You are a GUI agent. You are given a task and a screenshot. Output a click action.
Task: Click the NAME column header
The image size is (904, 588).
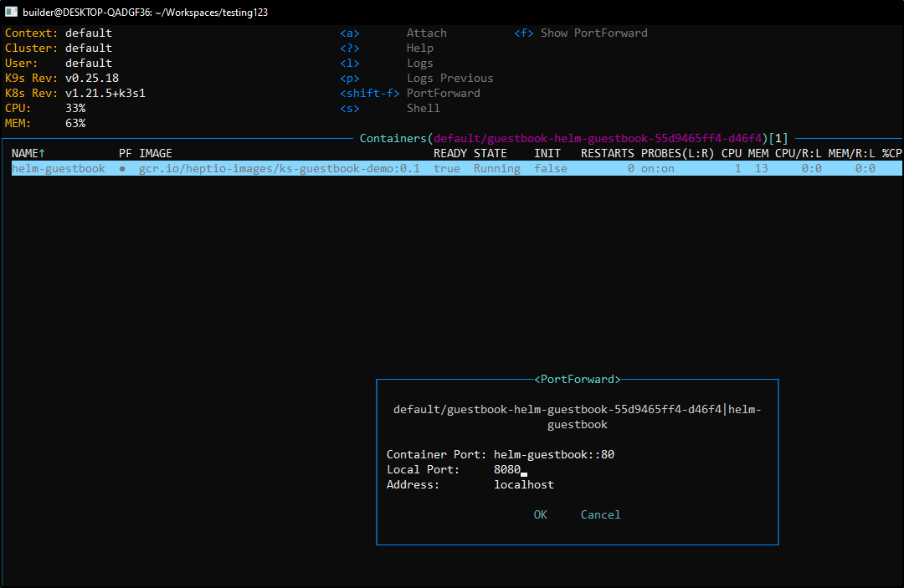[x=28, y=153]
